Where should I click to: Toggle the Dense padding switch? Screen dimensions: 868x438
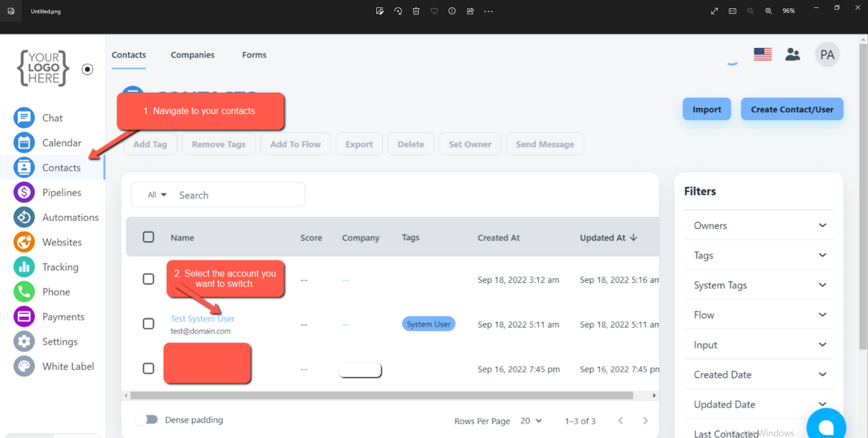(147, 419)
